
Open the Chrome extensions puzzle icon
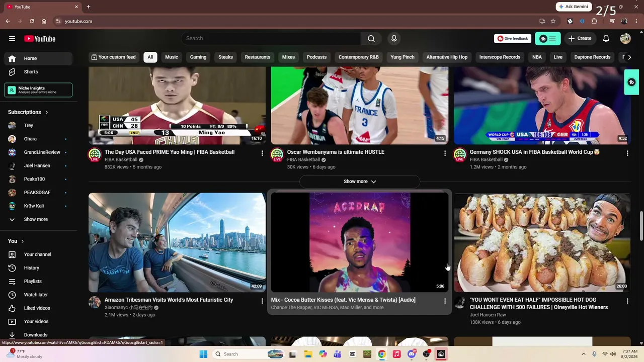click(x=594, y=21)
